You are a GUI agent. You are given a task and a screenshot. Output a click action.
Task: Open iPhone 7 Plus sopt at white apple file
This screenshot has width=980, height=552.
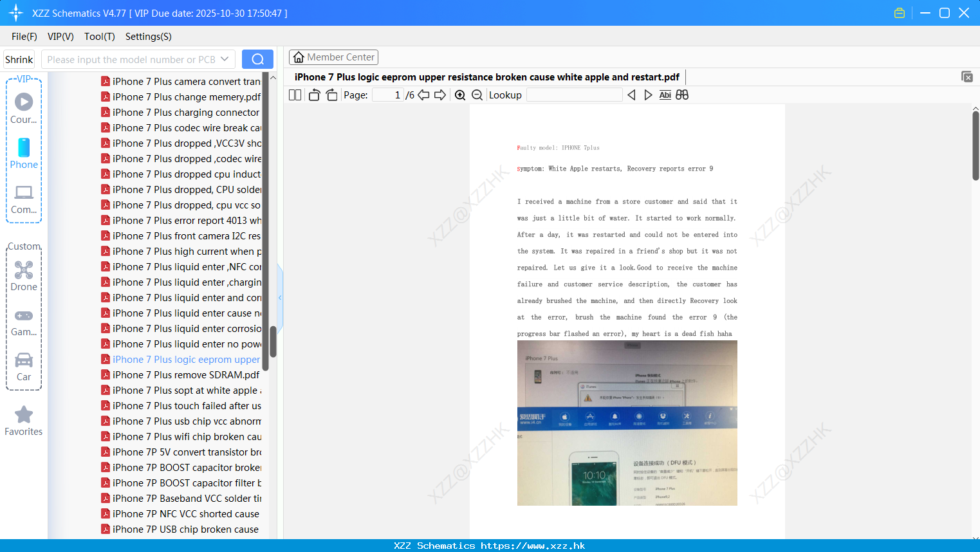[x=181, y=391]
